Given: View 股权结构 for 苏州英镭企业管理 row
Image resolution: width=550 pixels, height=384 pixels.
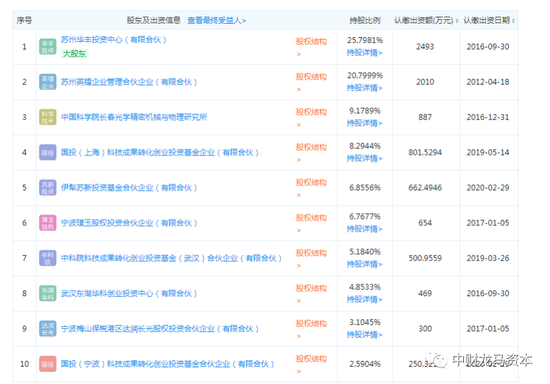Looking at the screenshot, I should 311,77.
